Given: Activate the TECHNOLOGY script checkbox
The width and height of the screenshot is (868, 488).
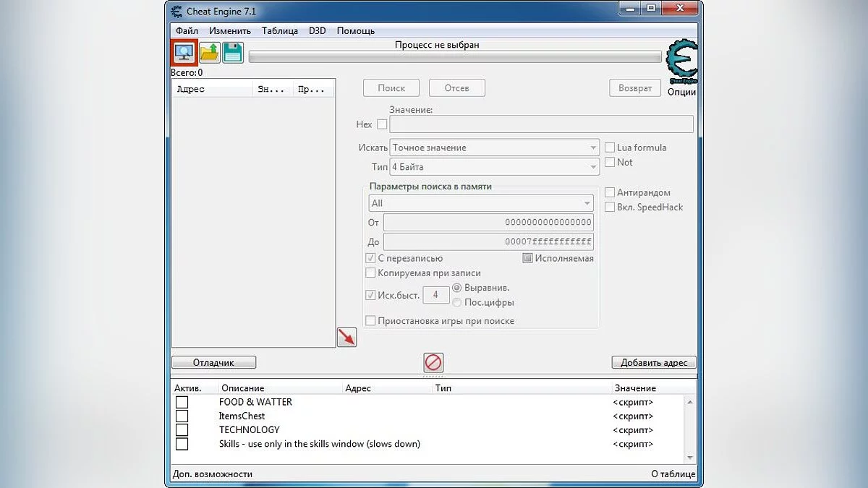Looking at the screenshot, I should click(x=182, y=430).
